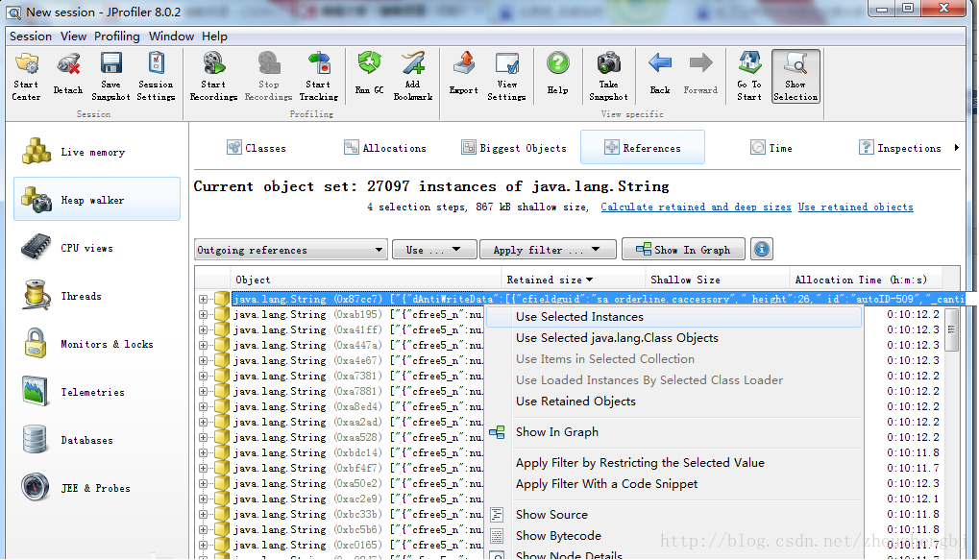This screenshot has height=560, width=979.
Task: Open Monitors & locks section
Action: tap(97, 344)
